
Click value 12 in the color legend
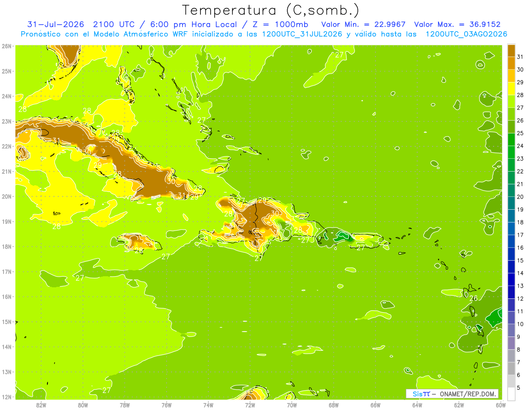pyautogui.click(x=520, y=299)
